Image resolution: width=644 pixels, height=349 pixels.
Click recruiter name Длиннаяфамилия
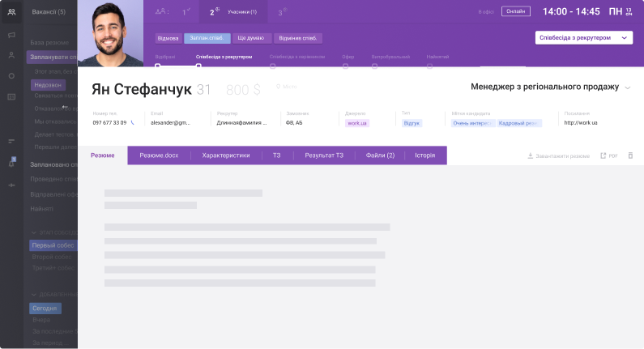[241, 122]
